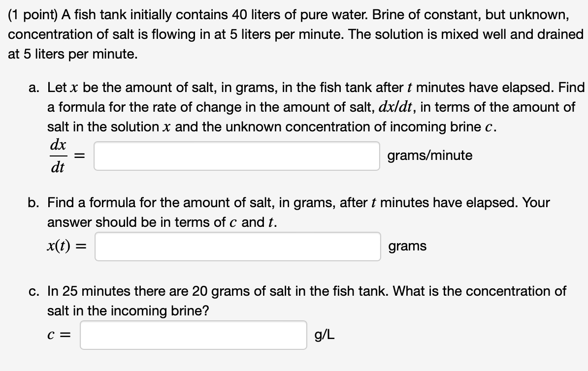This screenshot has height=371, width=588.
Task: Click the grams label beside part b answer
Action: point(407,246)
